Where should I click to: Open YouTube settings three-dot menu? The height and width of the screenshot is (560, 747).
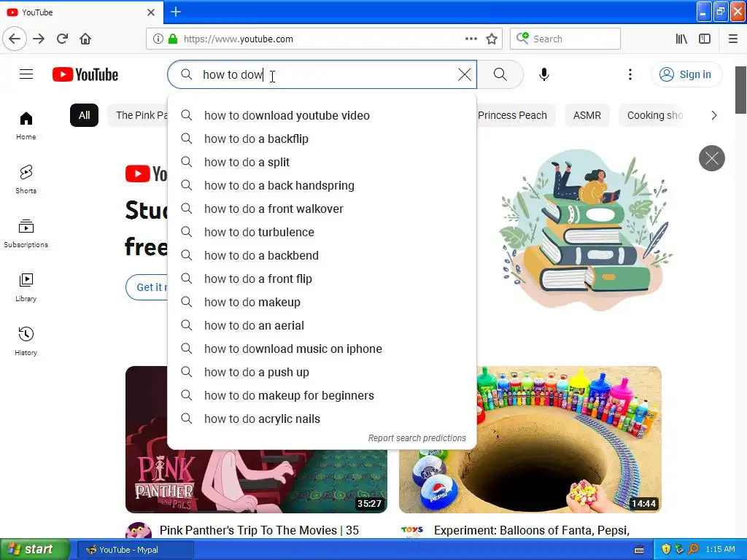(630, 74)
